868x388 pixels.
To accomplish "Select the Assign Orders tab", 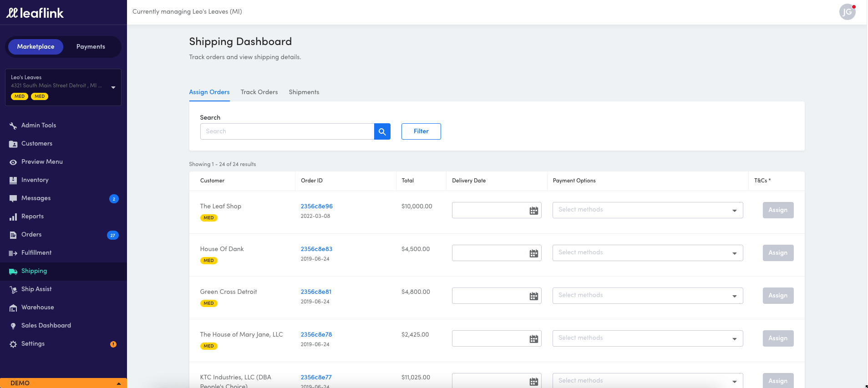I will [x=209, y=92].
